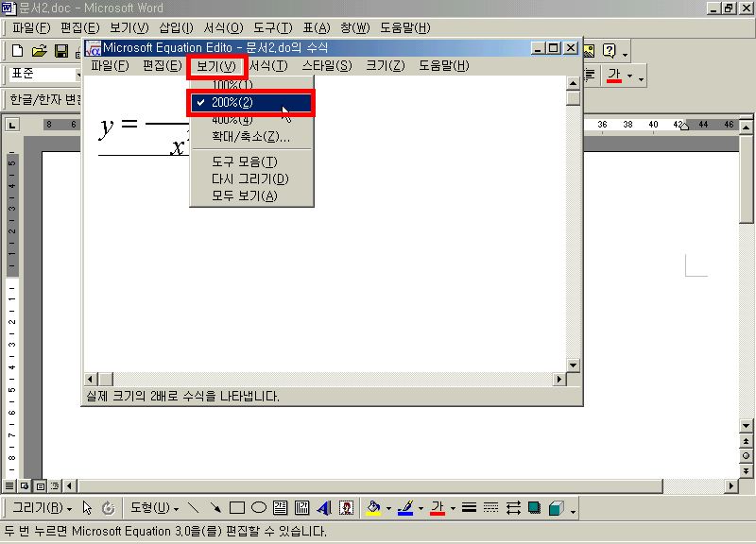Select 200%(2) zoom option

click(x=251, y=103)
